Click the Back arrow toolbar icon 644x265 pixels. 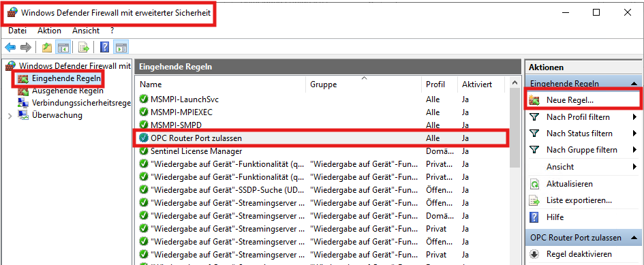[x=10, y=48]
